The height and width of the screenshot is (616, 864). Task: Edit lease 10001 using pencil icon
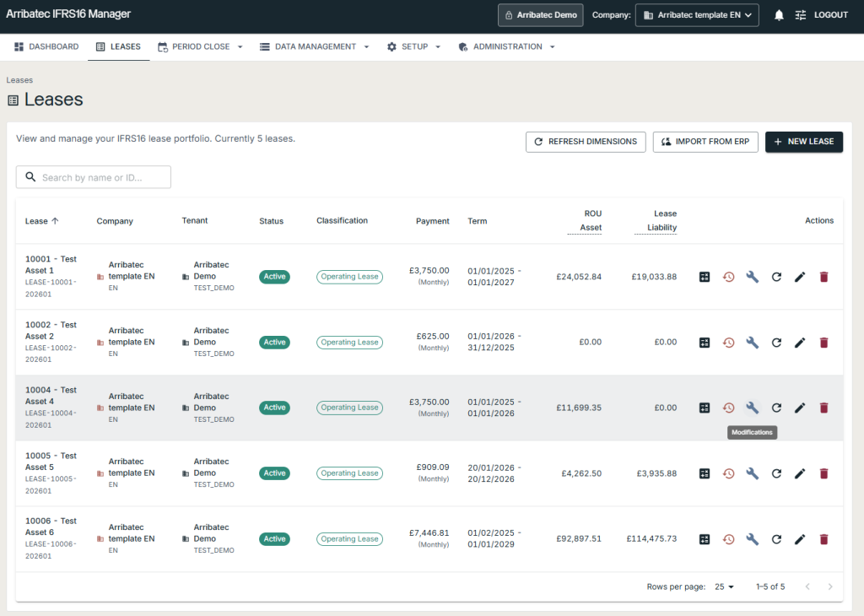pyautogui.click(x=800, y=277)
